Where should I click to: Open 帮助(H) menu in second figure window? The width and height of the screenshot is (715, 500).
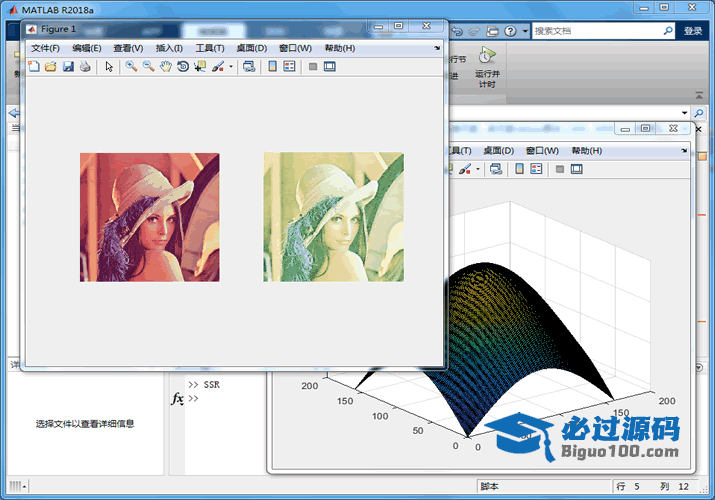[x=586, y=150]
